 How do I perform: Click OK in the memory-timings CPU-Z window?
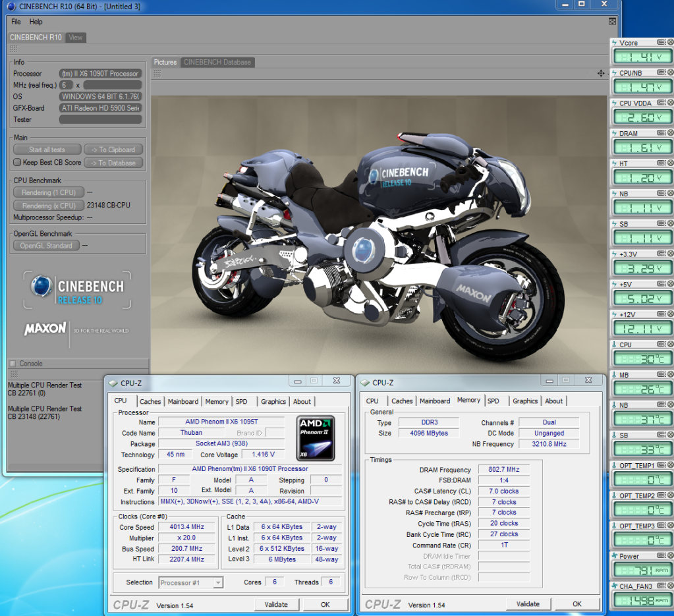(x=577, y=604)
